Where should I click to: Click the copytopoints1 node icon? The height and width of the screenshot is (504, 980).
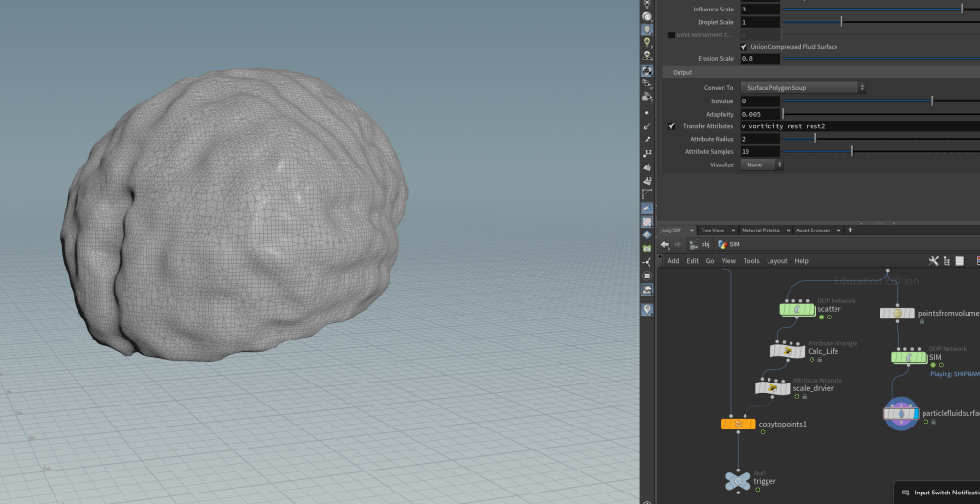click(738, 423)
